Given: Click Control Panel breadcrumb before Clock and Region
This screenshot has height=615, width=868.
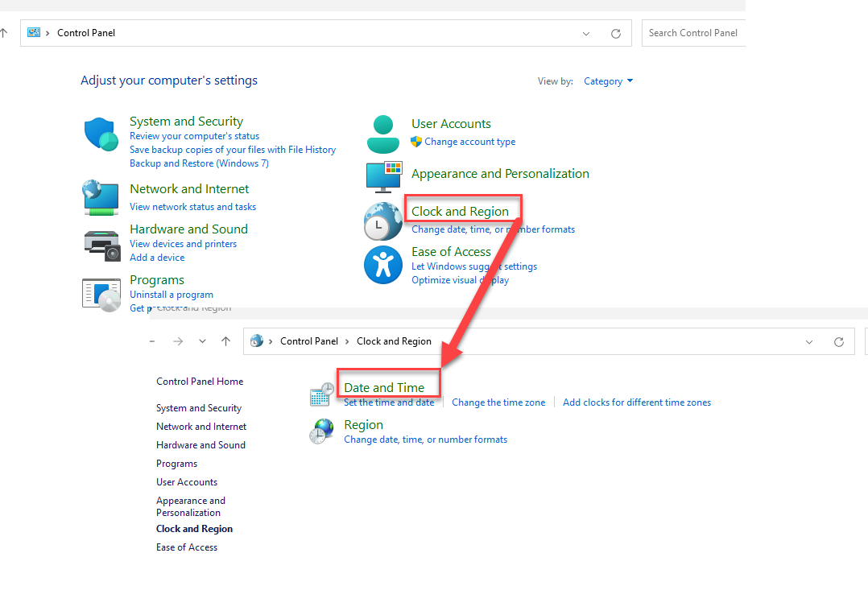Looking at the screenshot, I should (x=308, y=341).
